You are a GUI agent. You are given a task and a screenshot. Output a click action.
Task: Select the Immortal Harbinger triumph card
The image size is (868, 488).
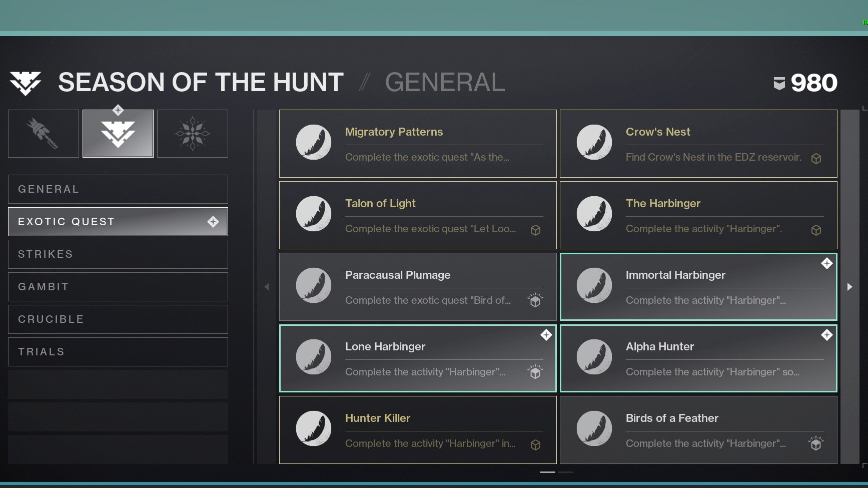698,287
